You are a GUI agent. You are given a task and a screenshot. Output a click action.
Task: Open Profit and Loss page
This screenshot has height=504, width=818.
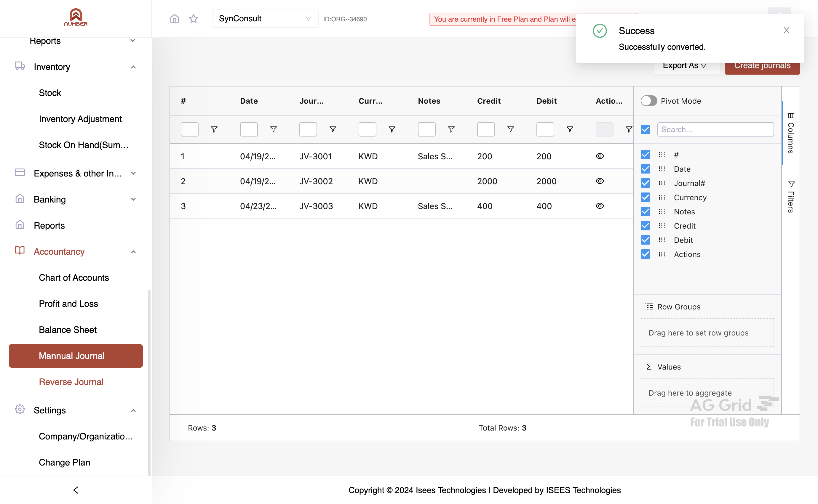pyautogui.click(x=68, y=304)
